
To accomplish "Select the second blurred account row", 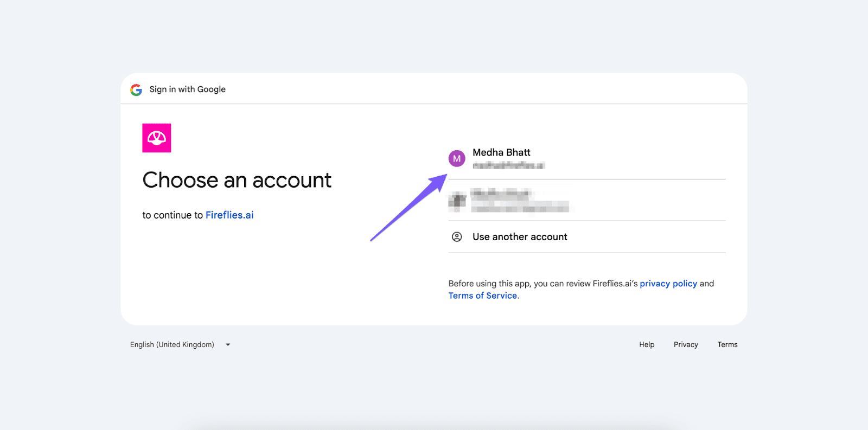I will click(x=587, y=200).
